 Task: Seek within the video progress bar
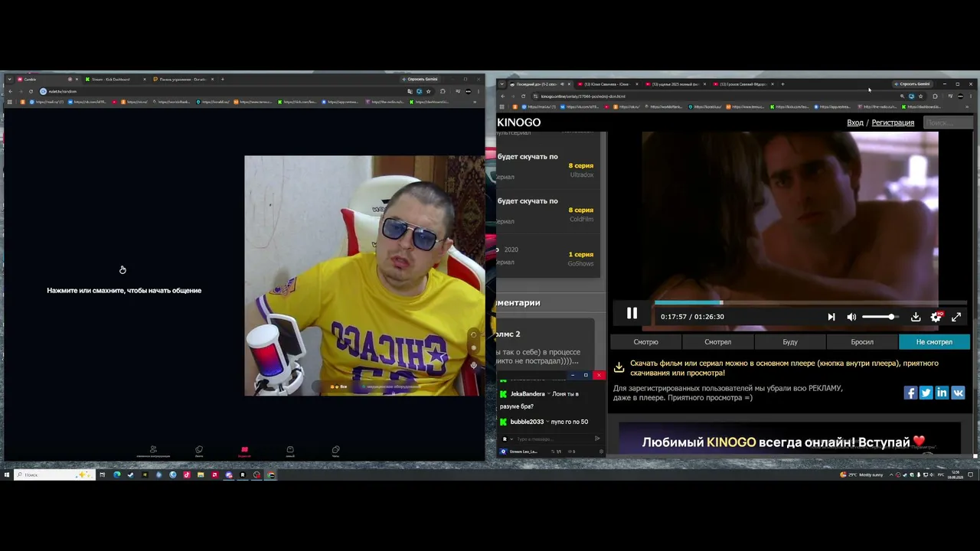[x=810, y=303]
